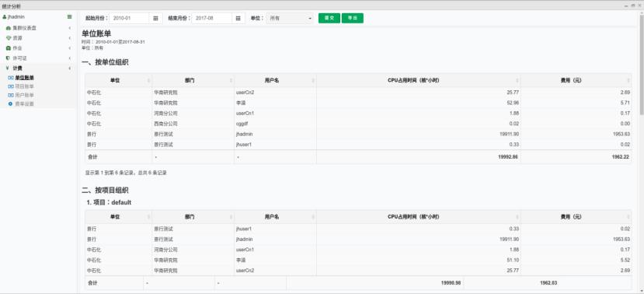This screenshot has width=644, height=294.
Task: Sort by 单位 in the default project table
Action: (118, 217)
